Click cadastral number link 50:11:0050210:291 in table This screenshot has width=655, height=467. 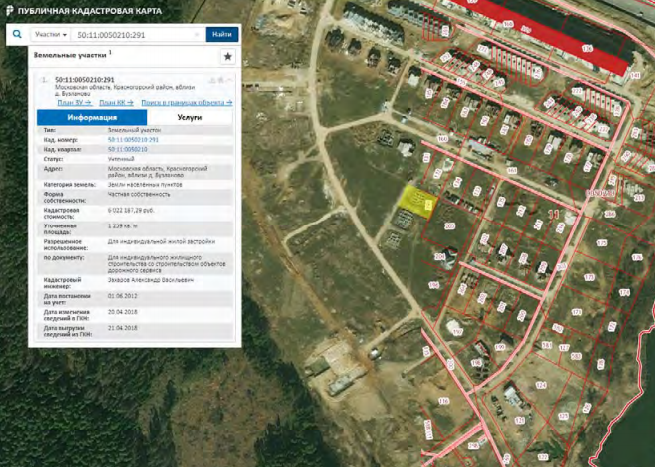[134, 139]
